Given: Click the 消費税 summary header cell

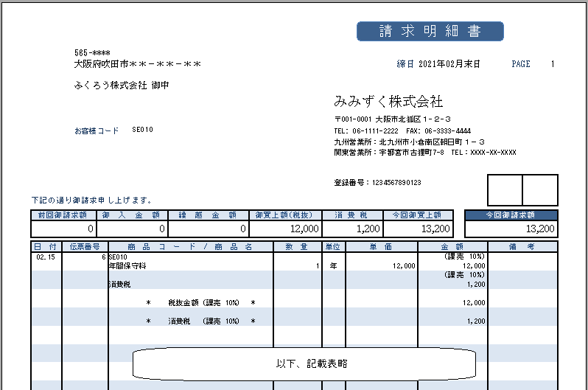Looking at the screenshot, I should 352,215.
